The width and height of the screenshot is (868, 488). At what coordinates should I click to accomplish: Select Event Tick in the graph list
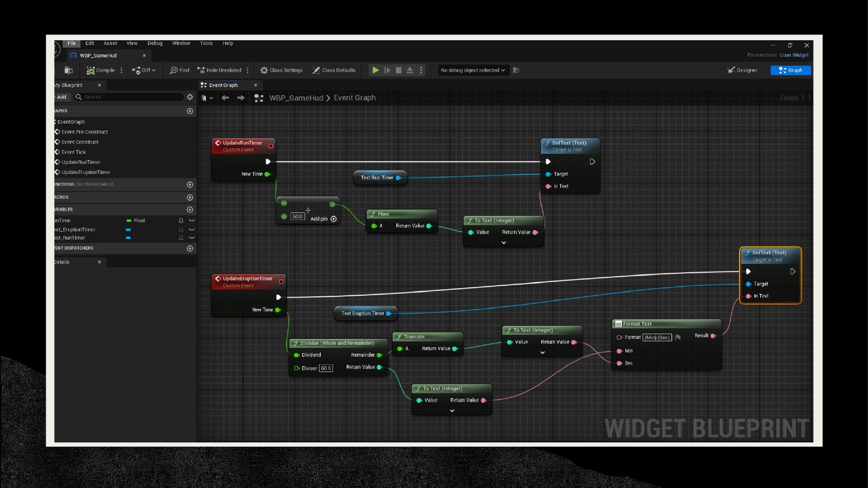(73, 152)
